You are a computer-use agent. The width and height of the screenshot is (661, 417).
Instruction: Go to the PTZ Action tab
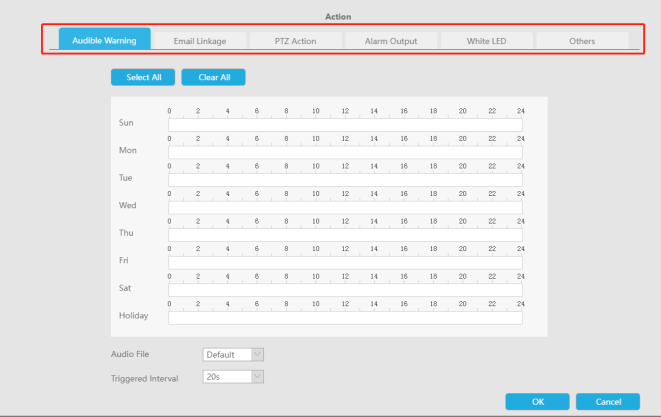[x=295, y=41]
